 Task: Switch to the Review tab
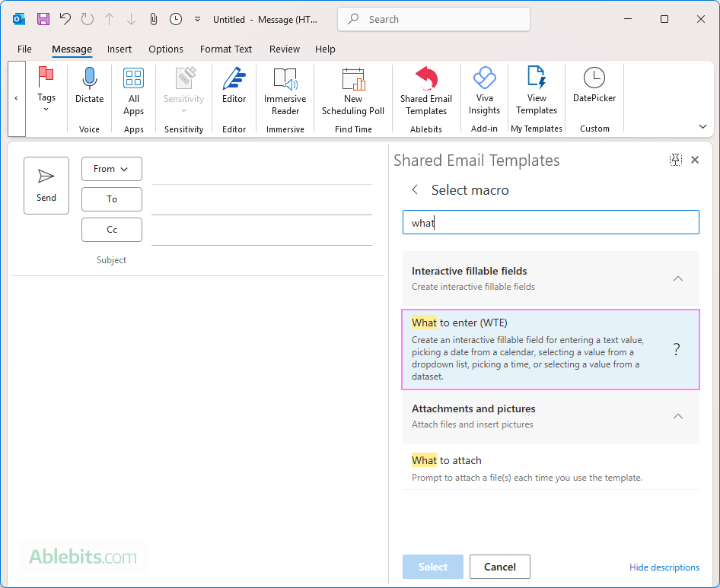(x=284, y=49)
